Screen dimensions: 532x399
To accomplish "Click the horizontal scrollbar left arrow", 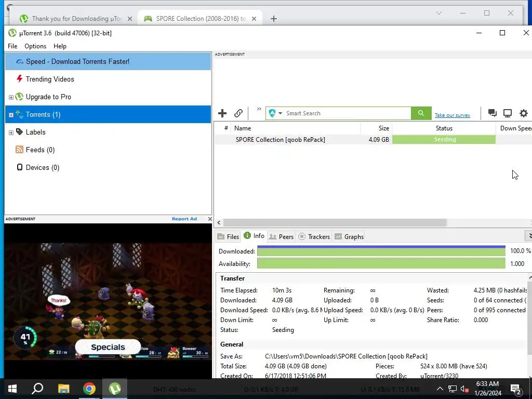I will (219, 222).
